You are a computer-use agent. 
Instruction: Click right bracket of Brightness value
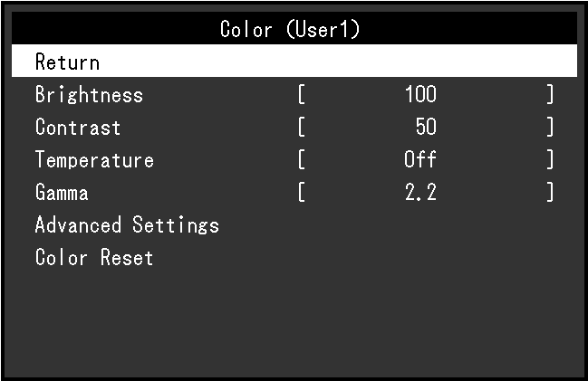point(549,95)
